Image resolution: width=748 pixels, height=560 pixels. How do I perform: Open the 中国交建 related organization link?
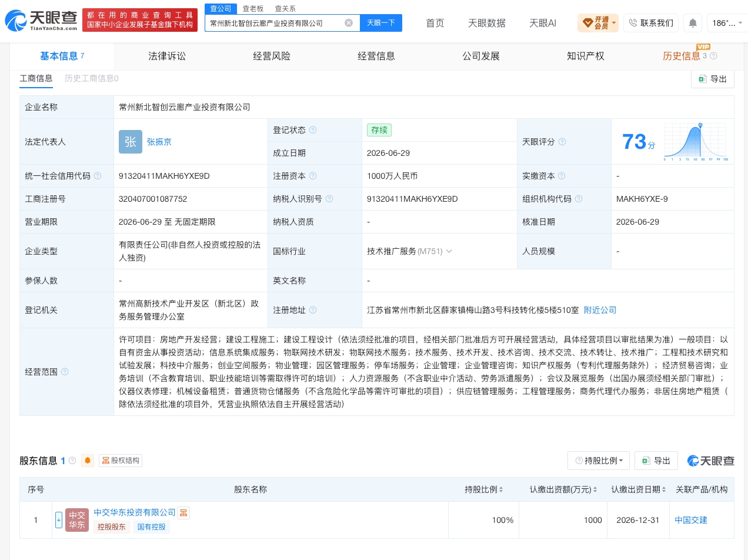pos(691,520)
